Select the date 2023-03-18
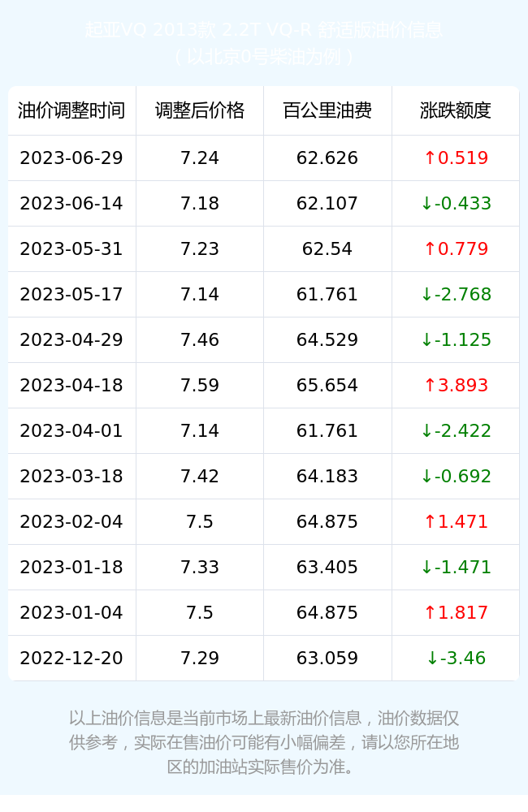528x812 pixels. pyautogui.click(x=71, y=477)
